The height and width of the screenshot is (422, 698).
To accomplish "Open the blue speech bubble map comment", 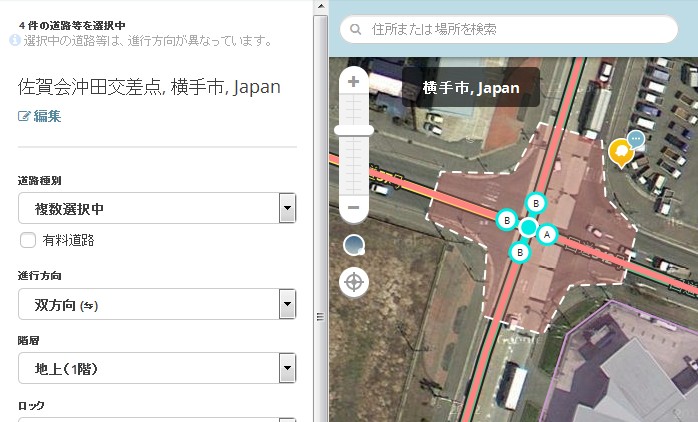I will tap(636, 141).
